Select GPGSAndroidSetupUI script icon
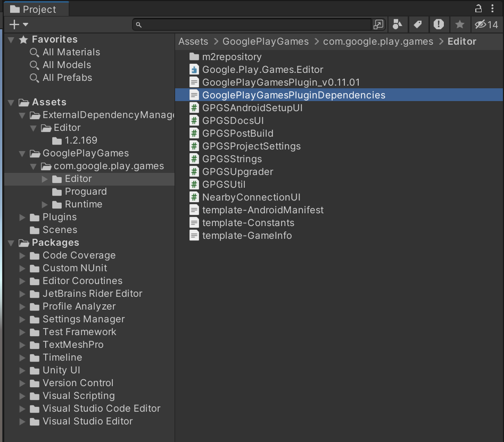The image size is (504, 442). coord(194,108)
